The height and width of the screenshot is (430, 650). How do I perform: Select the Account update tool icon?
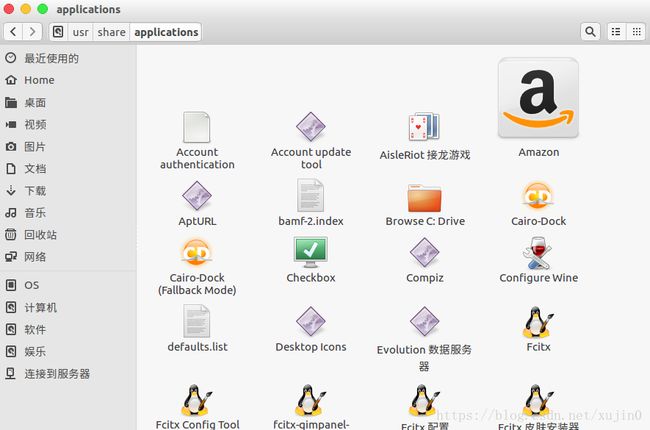pyautogui.click(x=311, y=126)
